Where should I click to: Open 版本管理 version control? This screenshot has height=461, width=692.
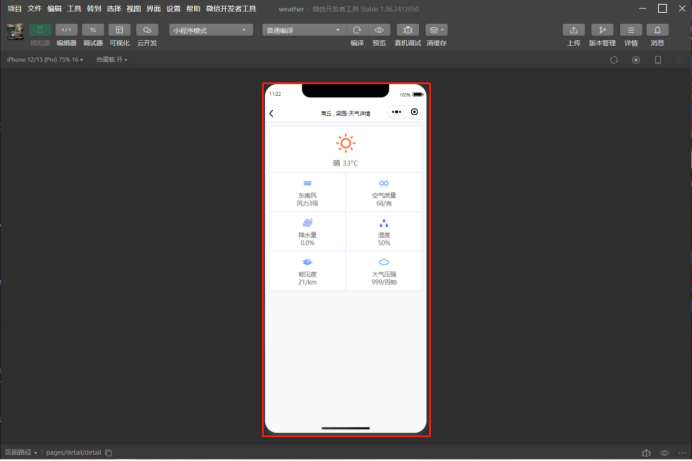pyautogui.click(x=602, y=30)
